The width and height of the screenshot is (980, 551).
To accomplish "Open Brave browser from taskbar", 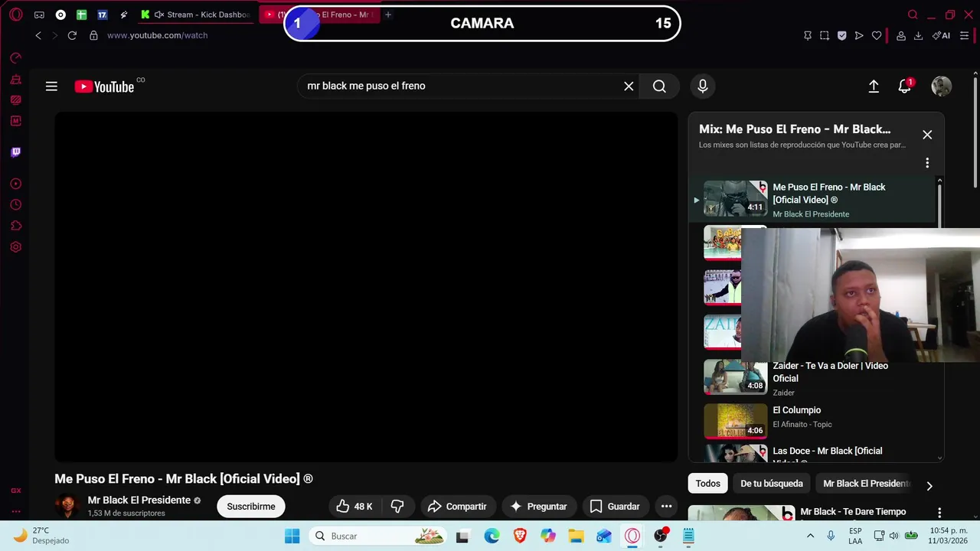I will (520, 536).
